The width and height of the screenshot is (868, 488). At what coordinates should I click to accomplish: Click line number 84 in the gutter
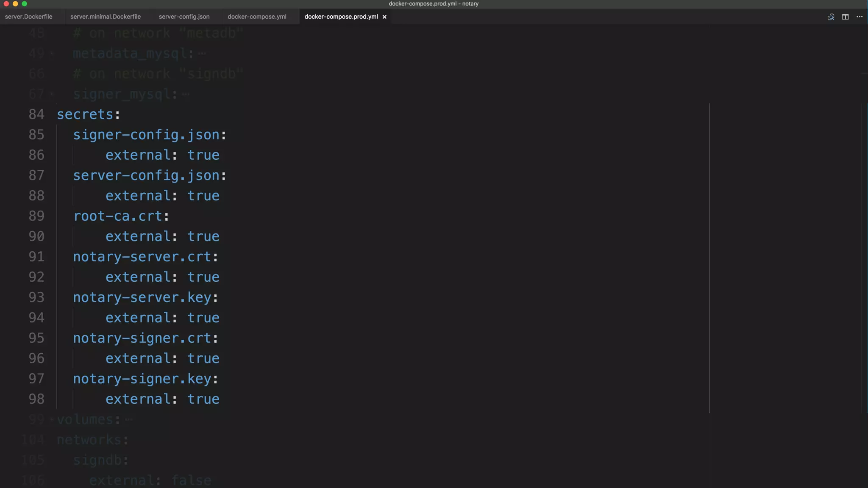[x=36, y=114]
